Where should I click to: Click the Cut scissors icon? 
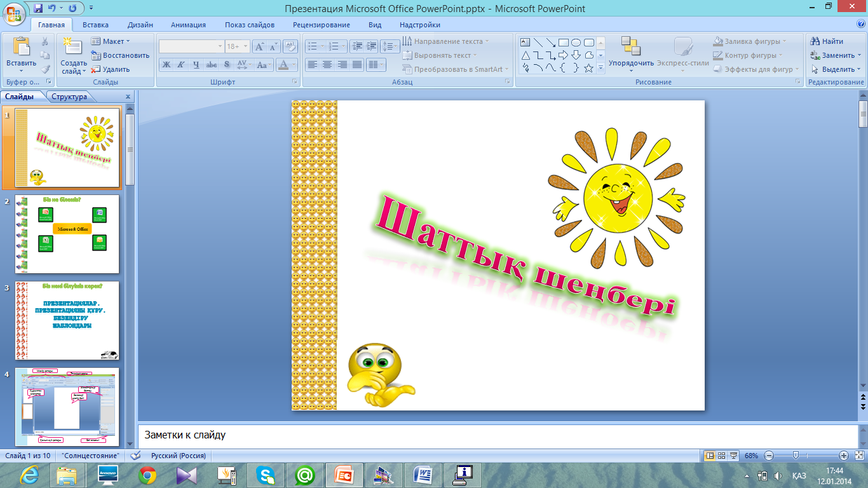[x=45, y=41]
